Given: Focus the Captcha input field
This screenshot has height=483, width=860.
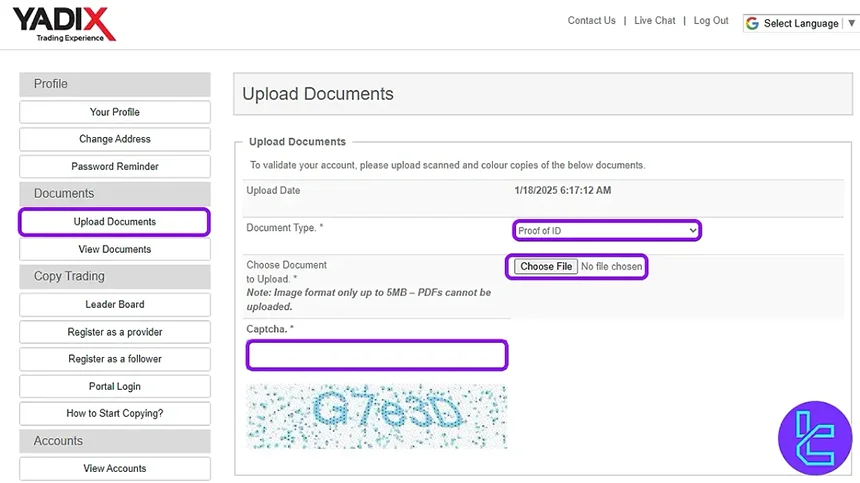Looking at the screenshot, I should click(x=377, y=355).
